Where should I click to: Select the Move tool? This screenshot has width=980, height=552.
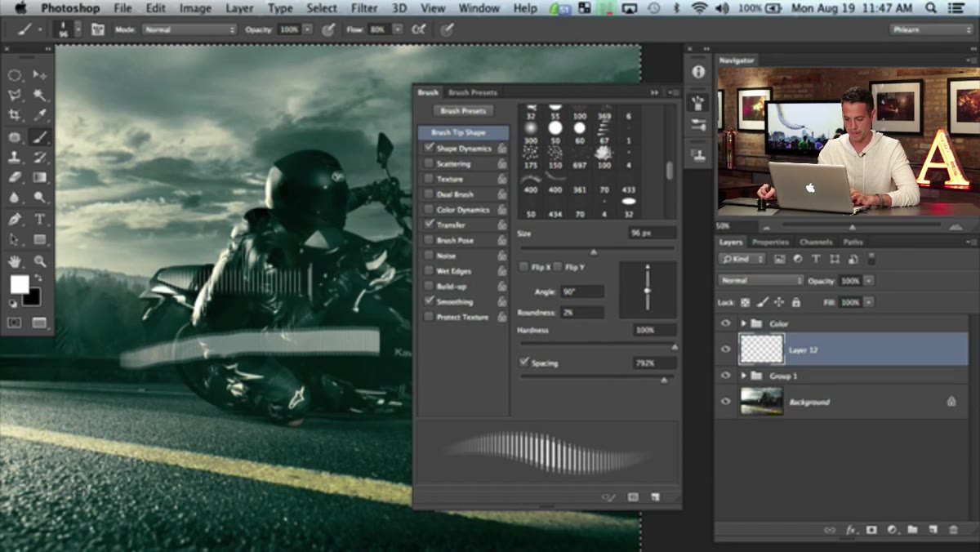pos(39,74)
